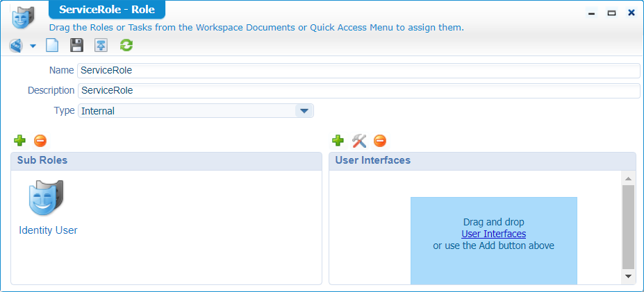The height and width of the screenshot is (292, 644).
Task: Add a sub role with green plus
Action: tap(19, 141)
